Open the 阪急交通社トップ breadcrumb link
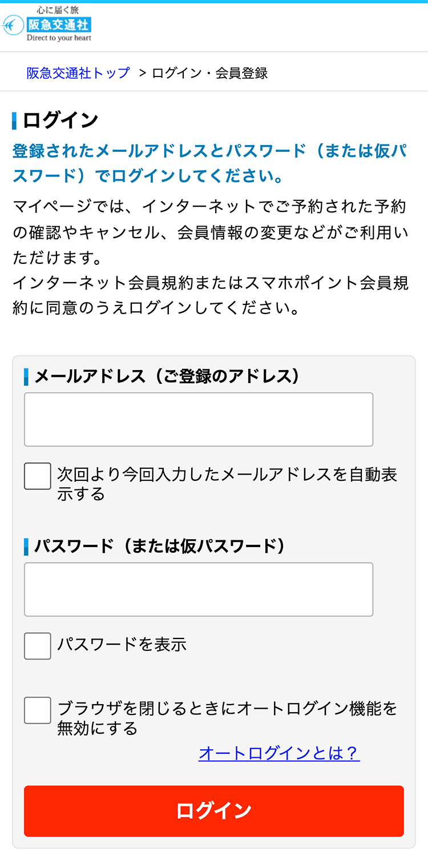The height and width of the screenshot is (868, 428). (x=78, y=73)
